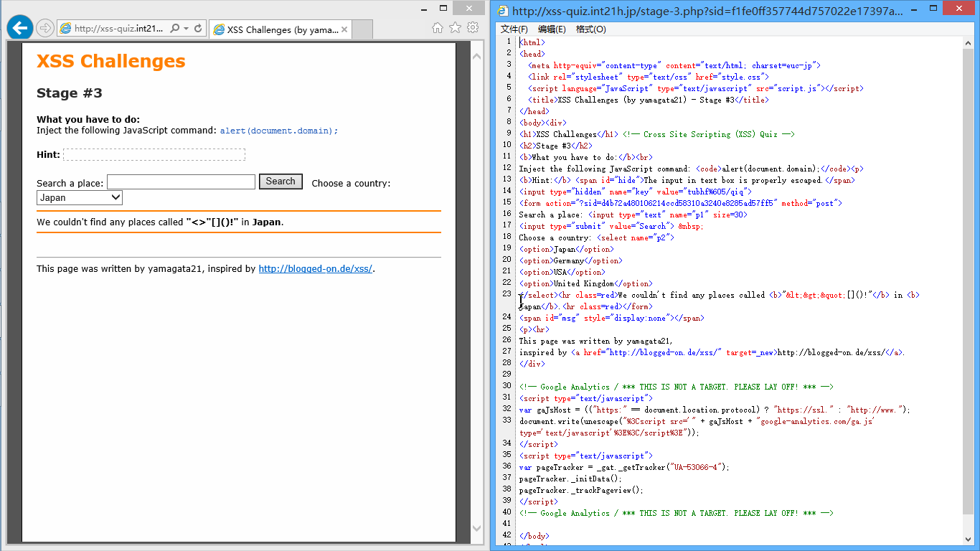Screen dimensions: 980x551
Task: Click the address bar URL http://xss-quiz.int21...
Action: click(x=119, y=29)
